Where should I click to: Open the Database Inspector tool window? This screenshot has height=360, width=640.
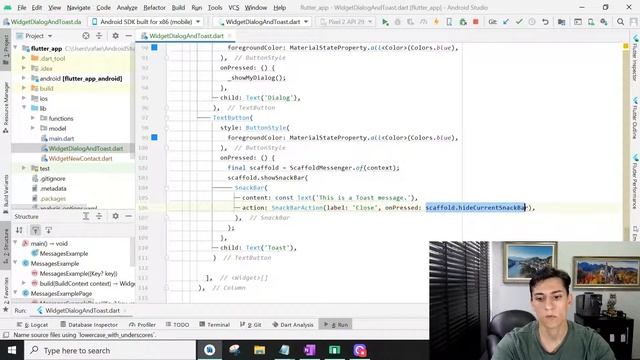click(89, 325)
